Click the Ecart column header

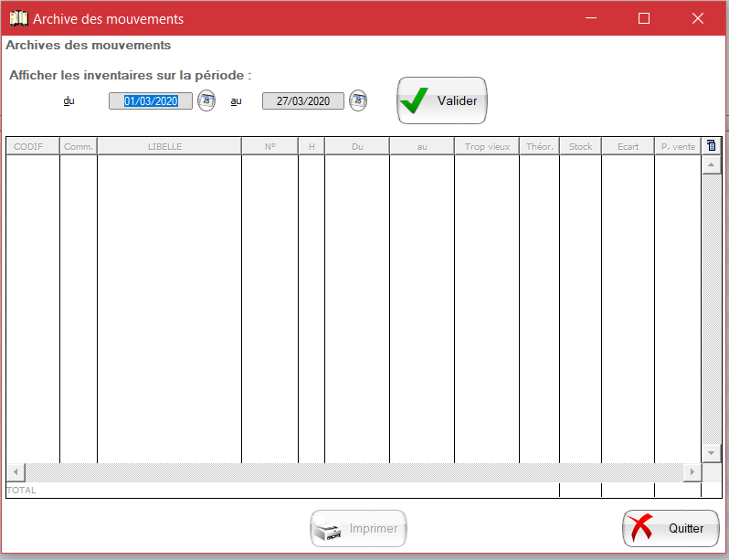click(628, 146)
